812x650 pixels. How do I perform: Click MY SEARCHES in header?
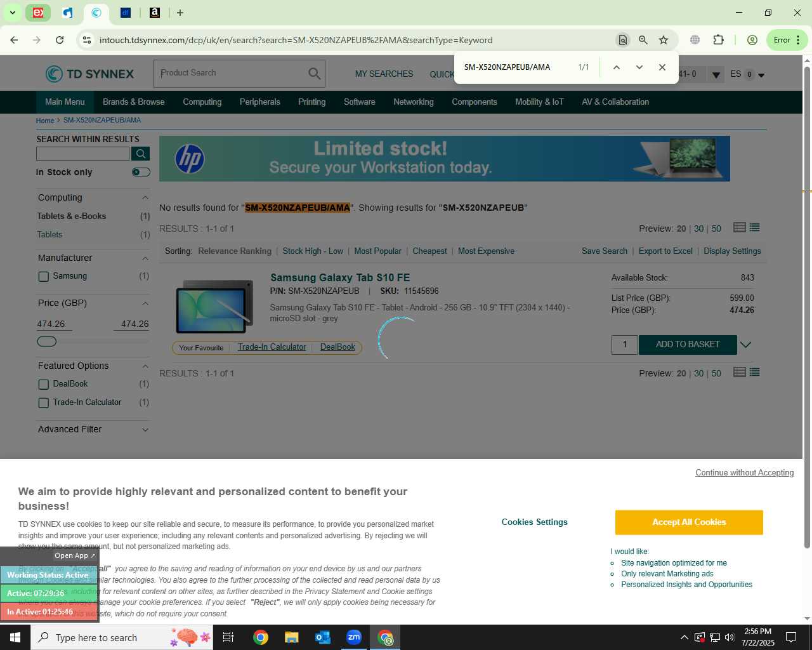[x=384, y=74]
